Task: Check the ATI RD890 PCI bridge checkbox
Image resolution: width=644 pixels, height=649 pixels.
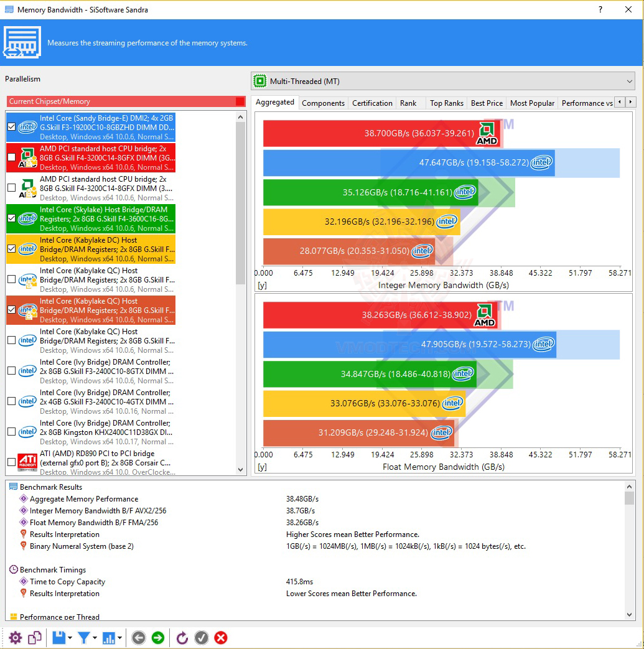Action: click(12, 462)
